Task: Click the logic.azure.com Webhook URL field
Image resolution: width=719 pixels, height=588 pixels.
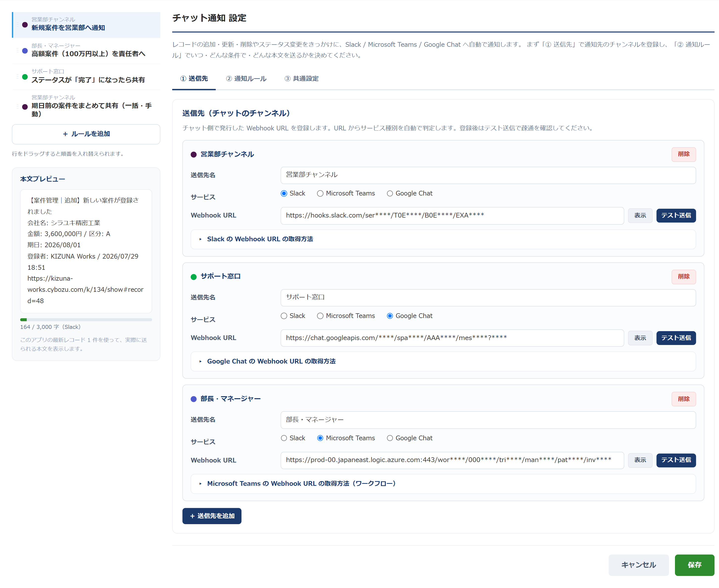Action: (452, 460)
